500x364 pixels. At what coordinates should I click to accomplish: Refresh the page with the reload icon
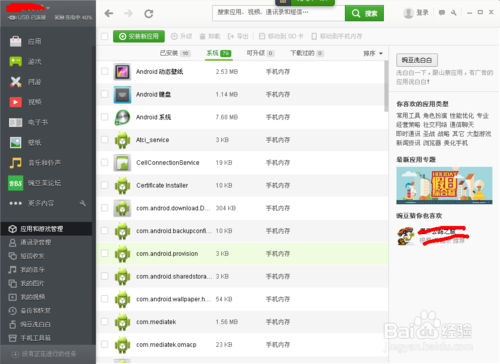(149, 14)
